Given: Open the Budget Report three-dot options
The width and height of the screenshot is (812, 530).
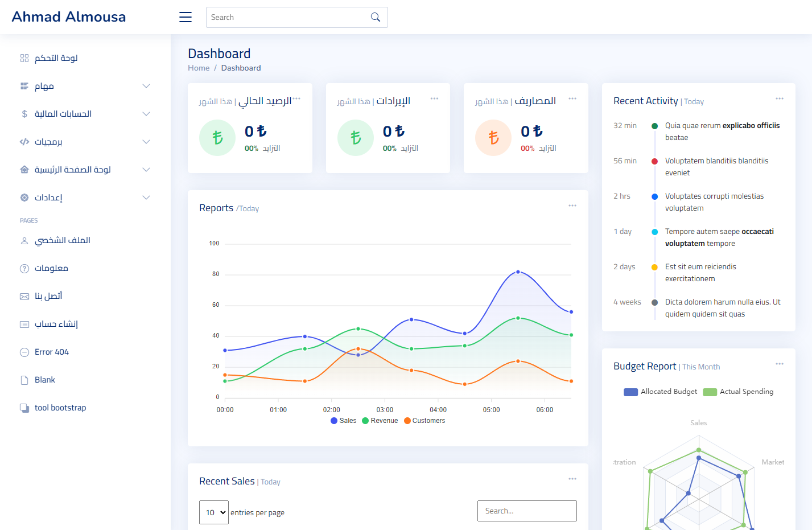Looking at the screenshot, I should click(780, 364).
